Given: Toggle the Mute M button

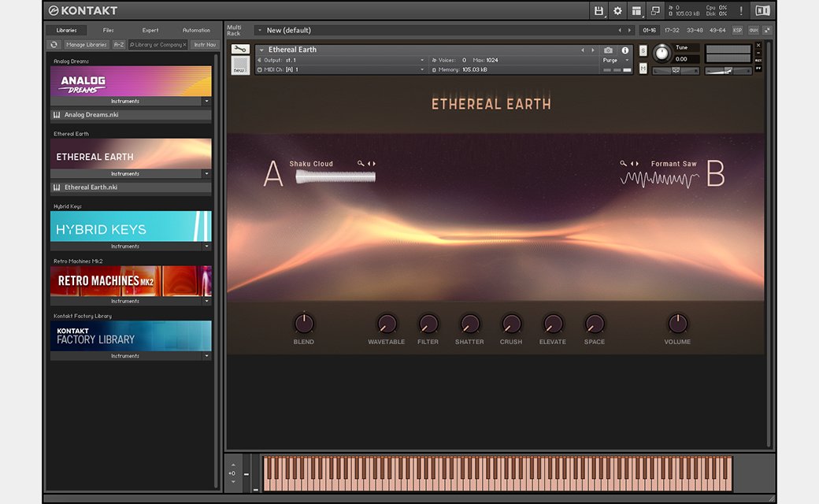Looking at the screenshot, I should (643, 69).
